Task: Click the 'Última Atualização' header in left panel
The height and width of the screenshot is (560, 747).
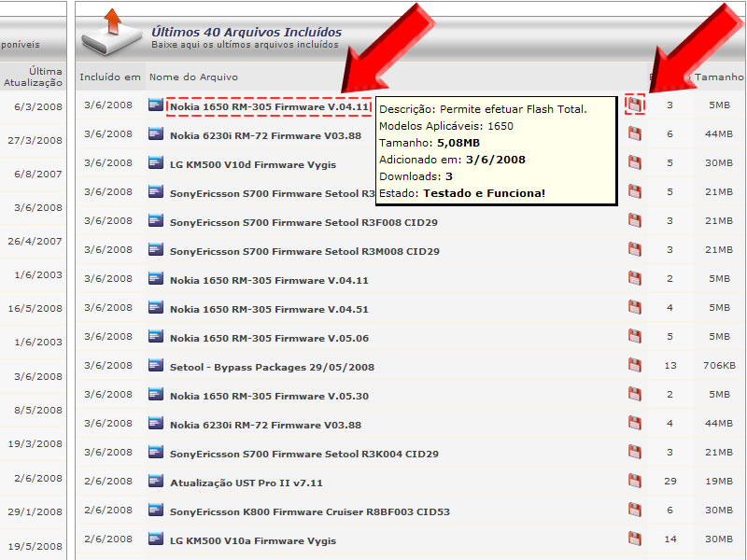Action: 33,77
